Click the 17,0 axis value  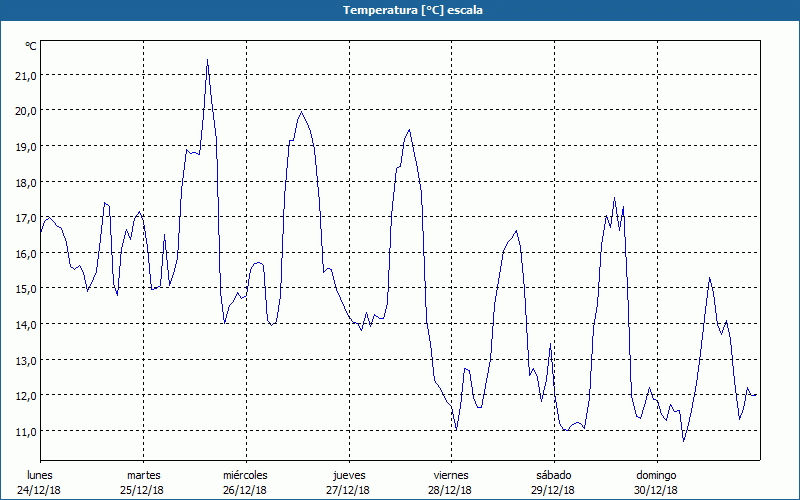(26, 218)
